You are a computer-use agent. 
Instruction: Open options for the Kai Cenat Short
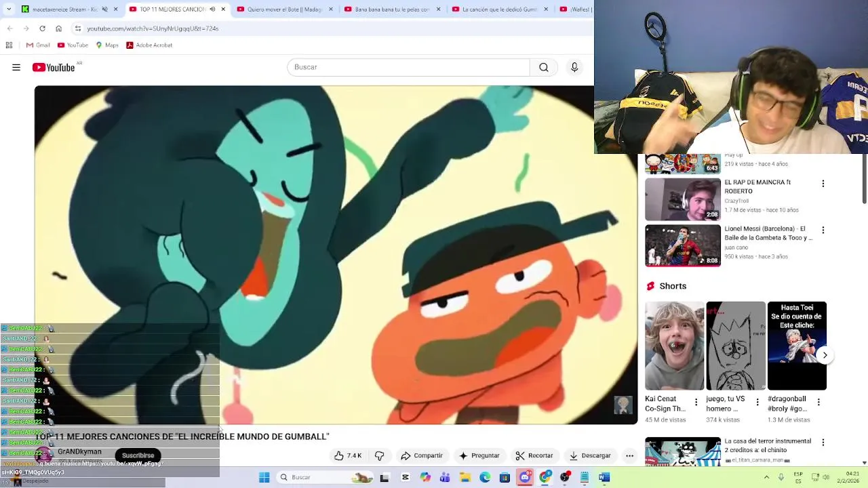pyautogui.click(x=696, y=403)
